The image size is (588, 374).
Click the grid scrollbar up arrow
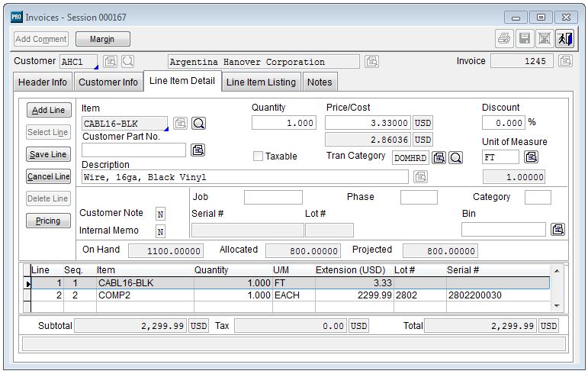click(x=557, y=271)
